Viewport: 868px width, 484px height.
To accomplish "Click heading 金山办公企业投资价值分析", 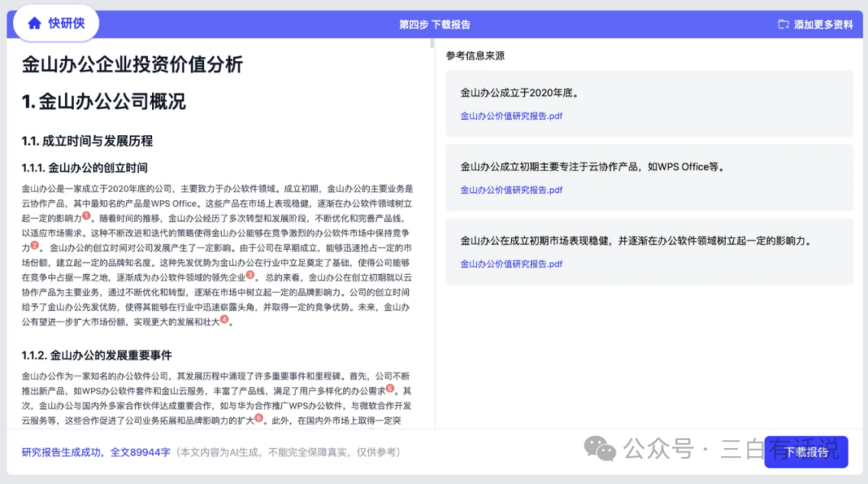I will click(133, 64).
